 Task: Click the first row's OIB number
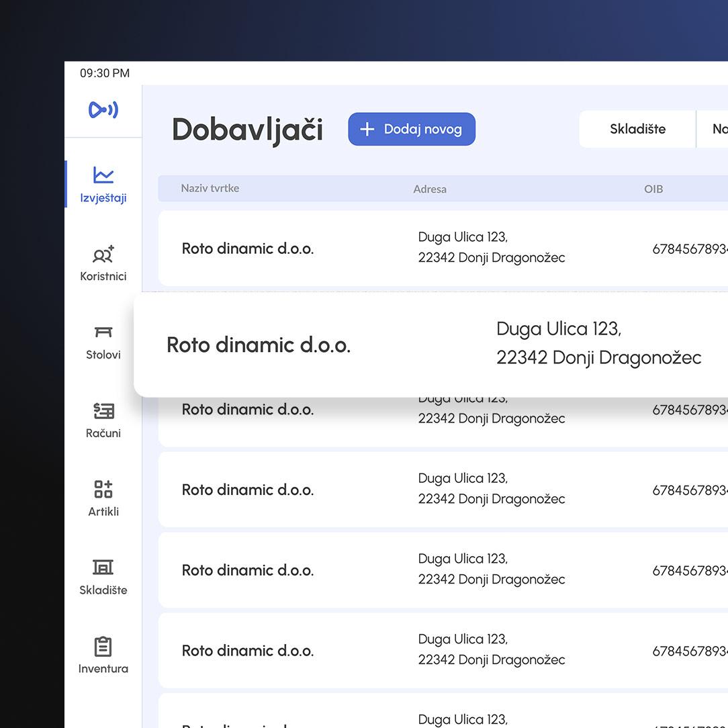[x=690, y=249]
